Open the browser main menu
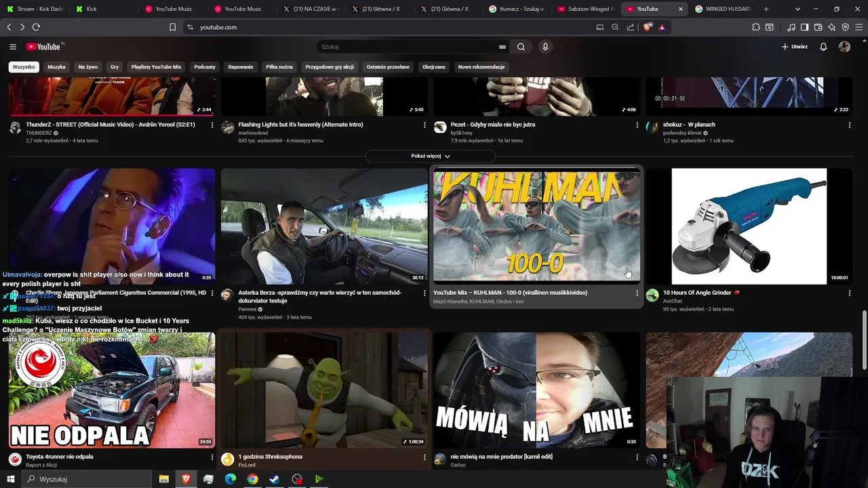This screenshot has width=868, height=488. coord(859,27)
